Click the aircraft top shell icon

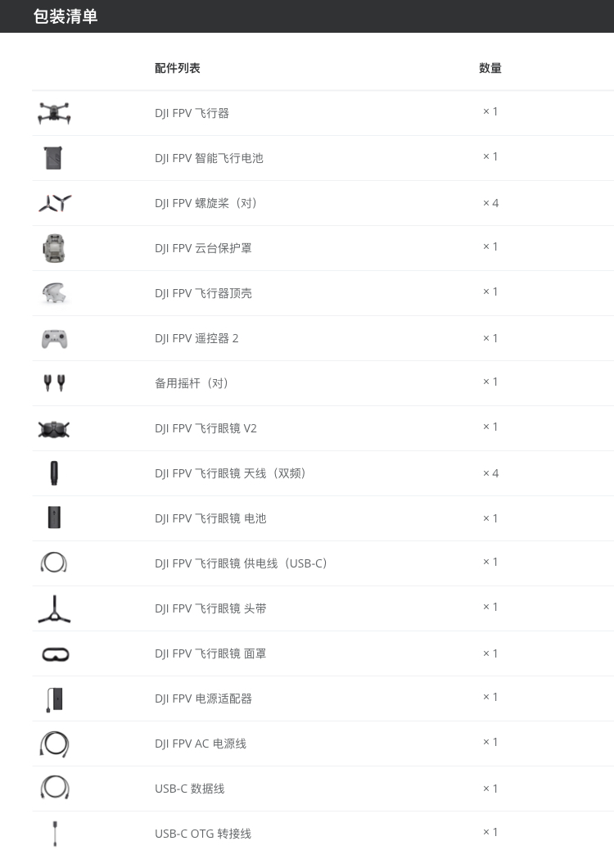pyautogui.click(x=54, y=293)
